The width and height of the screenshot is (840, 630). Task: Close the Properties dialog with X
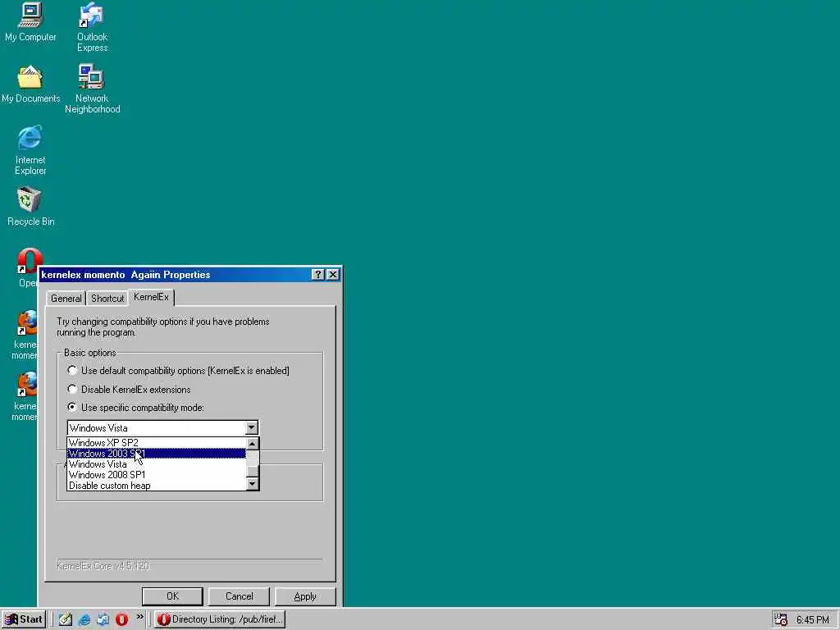pos(333,274)
